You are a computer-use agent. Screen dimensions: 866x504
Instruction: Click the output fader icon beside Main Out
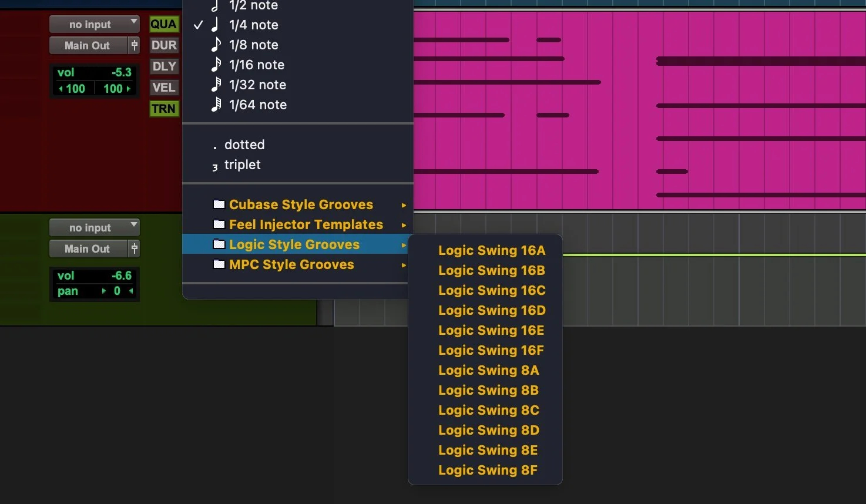tap(134, 45)
